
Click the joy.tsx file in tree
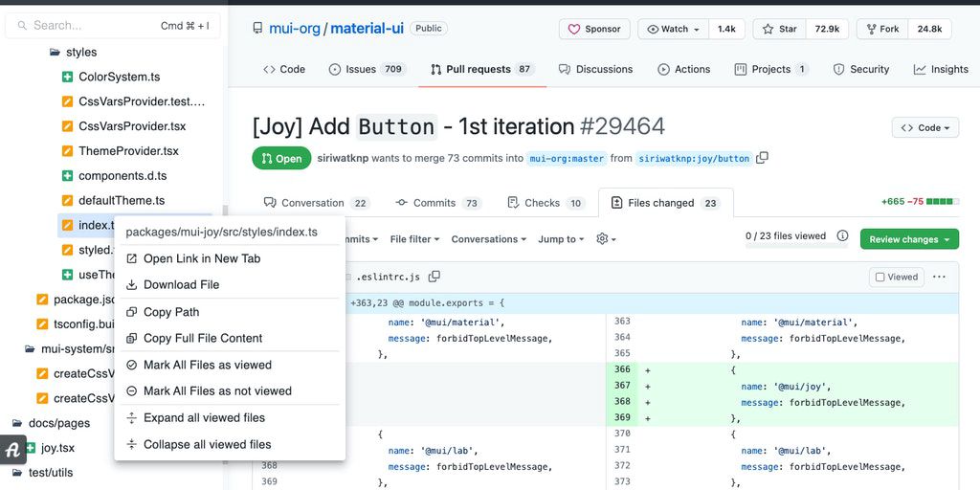point(57,447)
